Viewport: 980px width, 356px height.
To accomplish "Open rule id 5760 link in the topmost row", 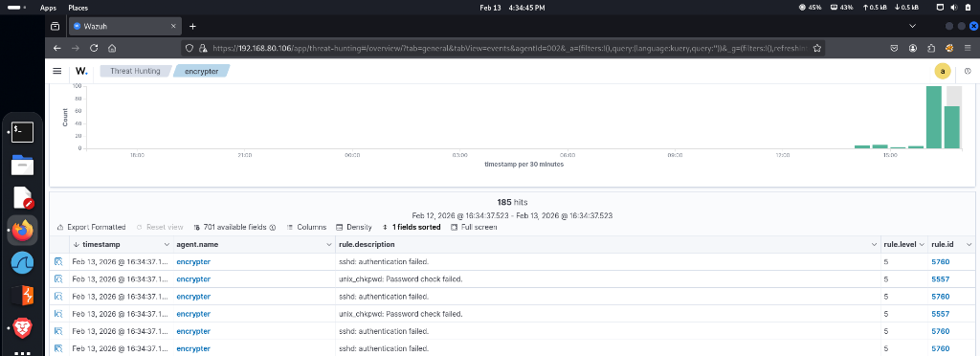I will 941,261.
